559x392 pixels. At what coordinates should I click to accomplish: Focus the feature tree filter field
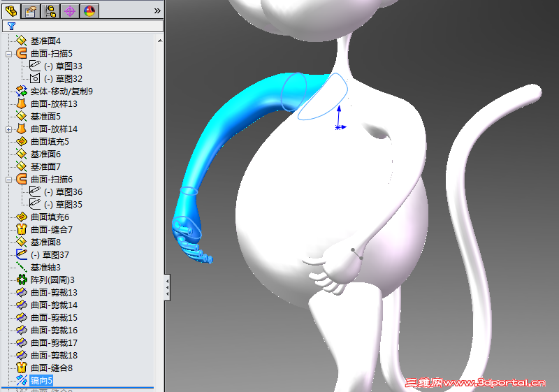click(82, 26)
